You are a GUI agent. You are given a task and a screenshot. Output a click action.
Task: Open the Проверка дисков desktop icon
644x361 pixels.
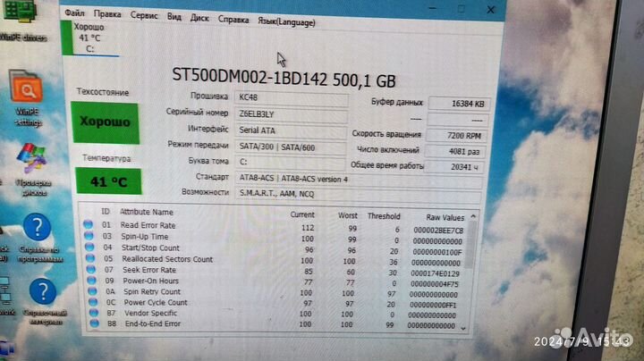32,169
